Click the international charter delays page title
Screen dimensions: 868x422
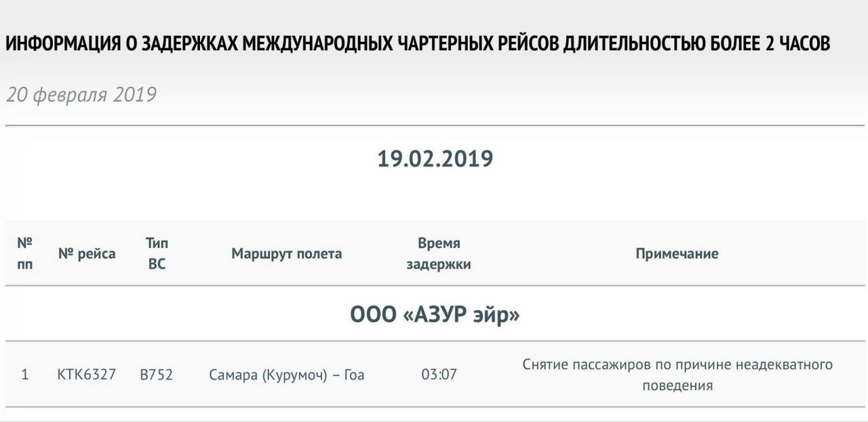tap(417, 44)
